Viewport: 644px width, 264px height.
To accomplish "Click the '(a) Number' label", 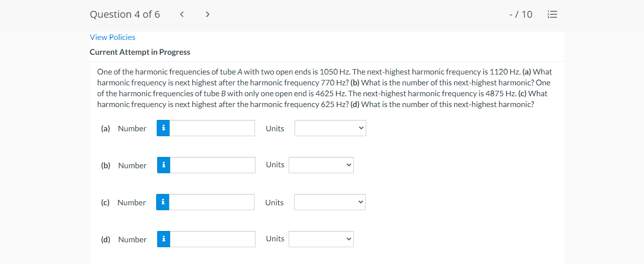I will tap(124, 128).
